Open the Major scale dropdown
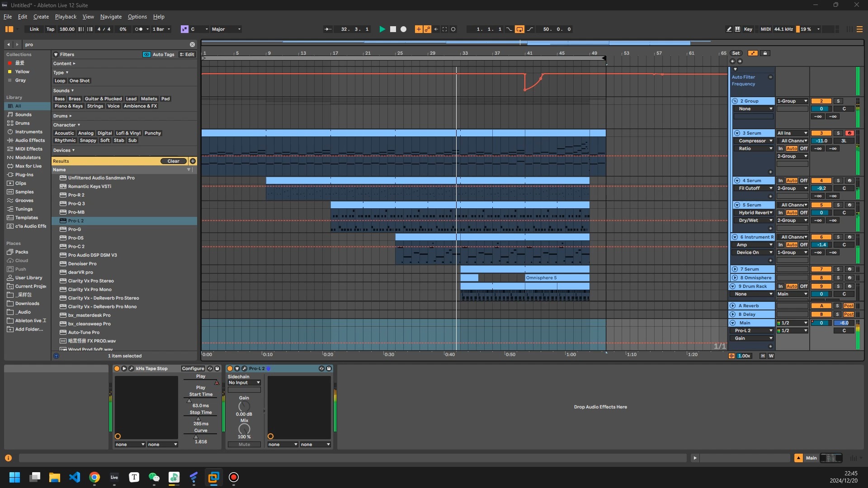Screen dimensions: 868x488 click(x=226, y=29)
